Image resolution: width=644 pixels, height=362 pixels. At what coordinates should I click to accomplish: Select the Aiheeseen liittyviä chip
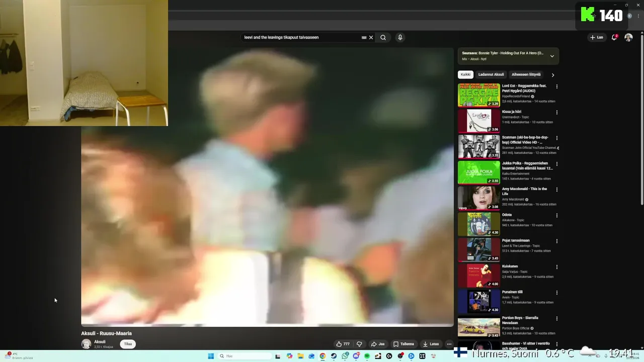(x=526, y=74)
